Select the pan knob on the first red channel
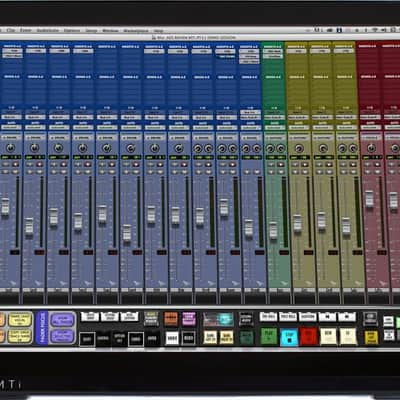This screenshot has height=400, width=400. tap(371, 148)
